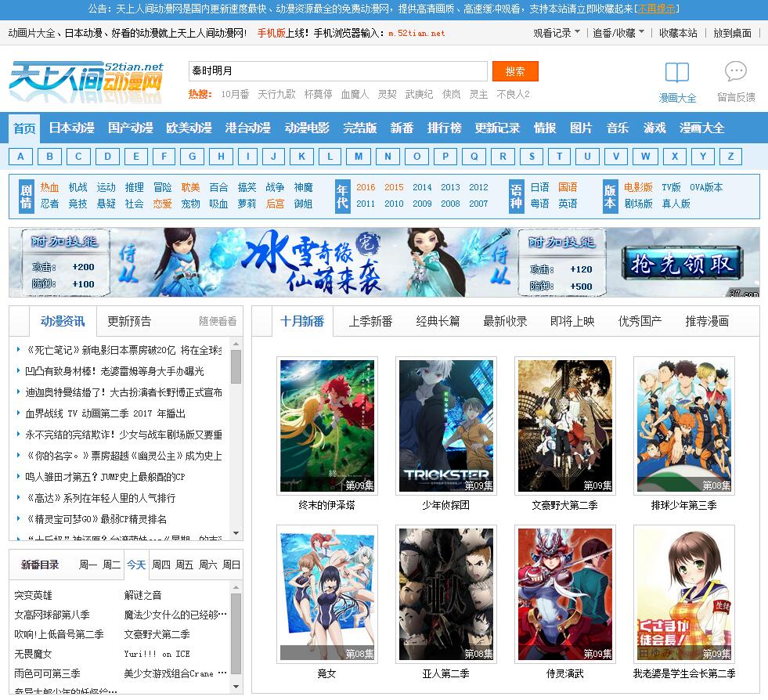This screenshot has width=768, height=700.
Task: Click the mobile site link m.52tian.net
Action: point(416,34)
